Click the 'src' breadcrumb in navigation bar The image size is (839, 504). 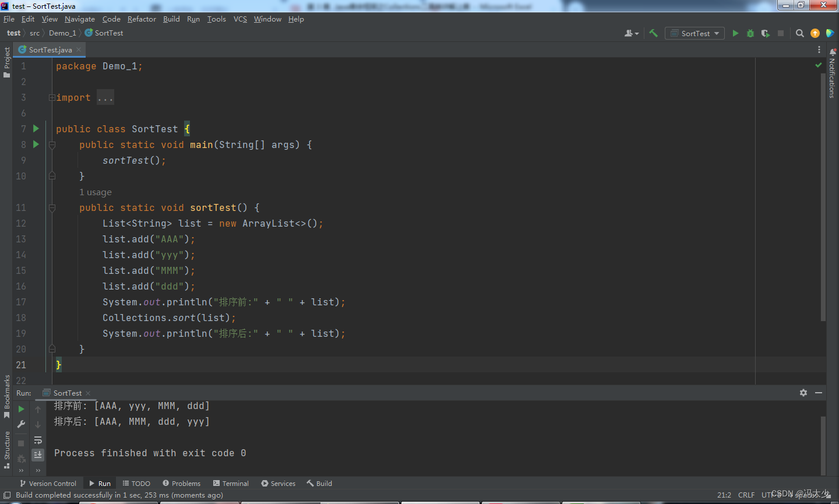35,33
